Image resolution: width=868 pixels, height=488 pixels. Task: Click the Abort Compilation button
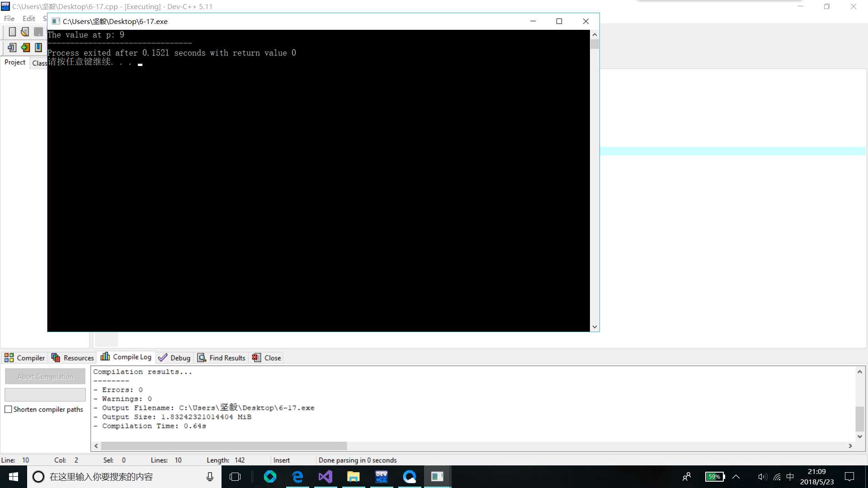point(45,376)
